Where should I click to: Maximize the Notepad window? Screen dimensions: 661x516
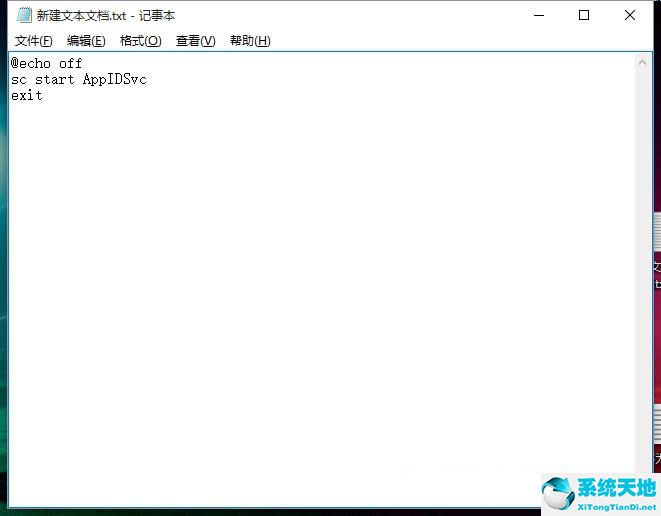(x=584, y=15)
